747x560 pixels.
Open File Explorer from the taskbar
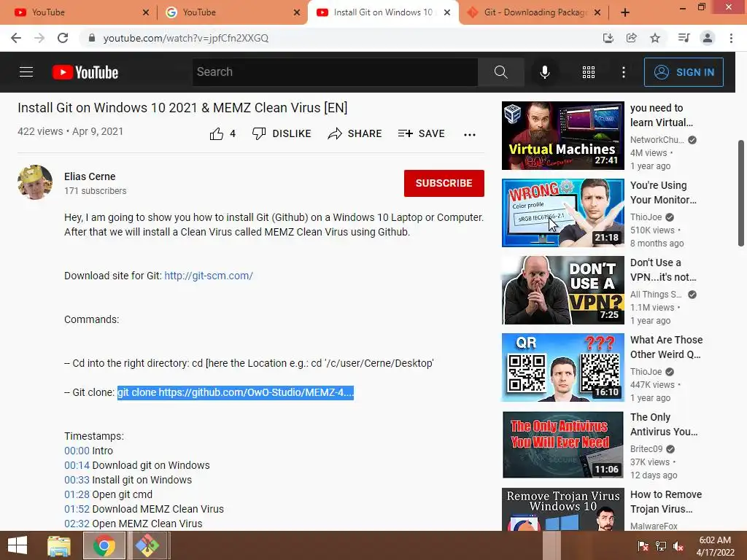click(59, 545)
